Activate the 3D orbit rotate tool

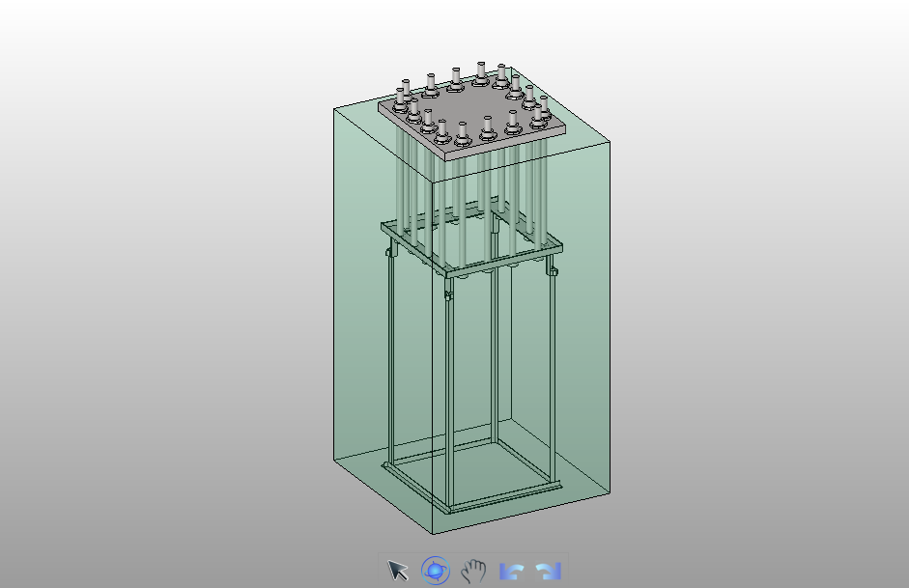436,571
